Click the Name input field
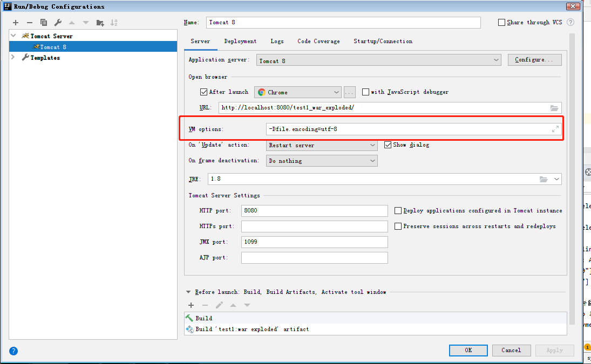 click(343, 23)
